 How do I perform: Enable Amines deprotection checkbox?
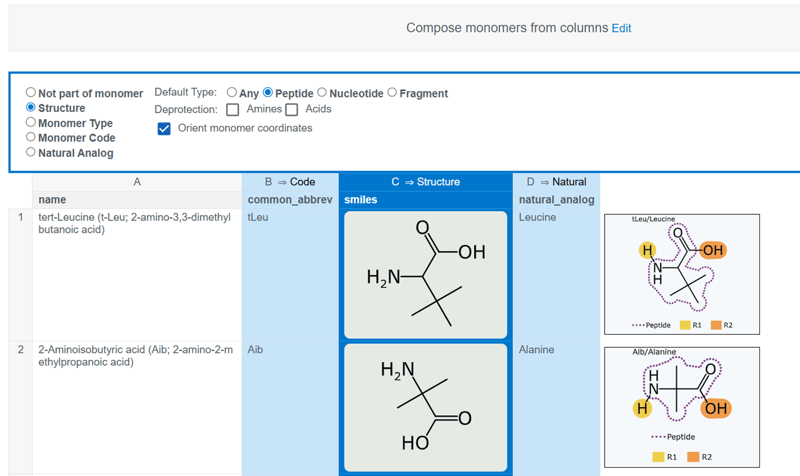pos(232,109)
